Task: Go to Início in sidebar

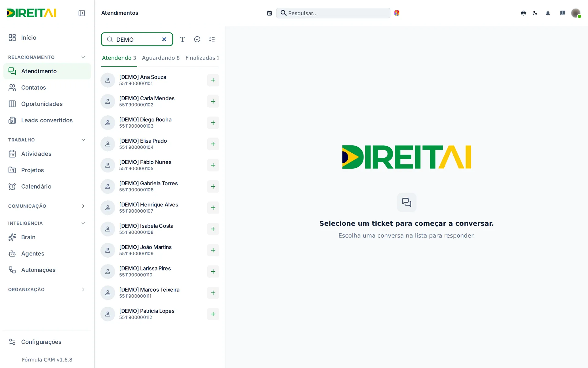Action: (47, 38)
